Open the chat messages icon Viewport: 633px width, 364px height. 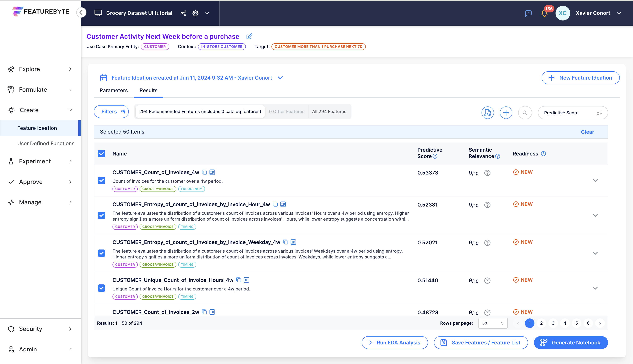tap(528, 13)
